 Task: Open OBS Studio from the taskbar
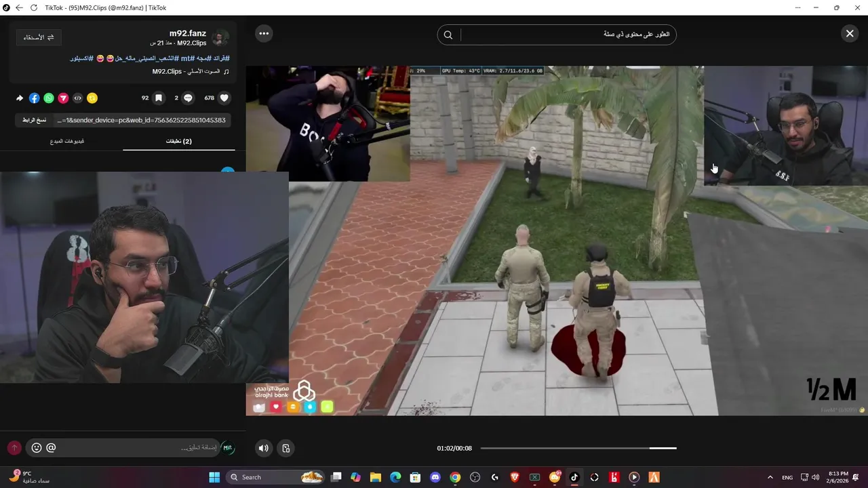(475, 477)
